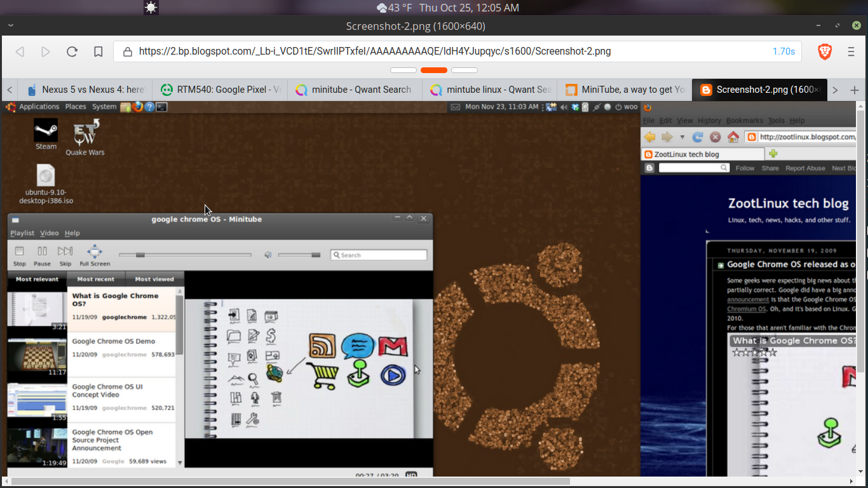Screen dimensions: 868x488
Task: Click Stop in the Minitube toolbar
Action: [20, 255]
